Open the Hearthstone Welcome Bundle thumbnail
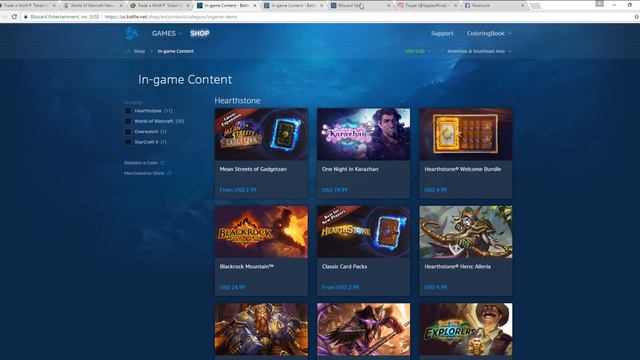640x360 pixels. [x=466, y=134]
